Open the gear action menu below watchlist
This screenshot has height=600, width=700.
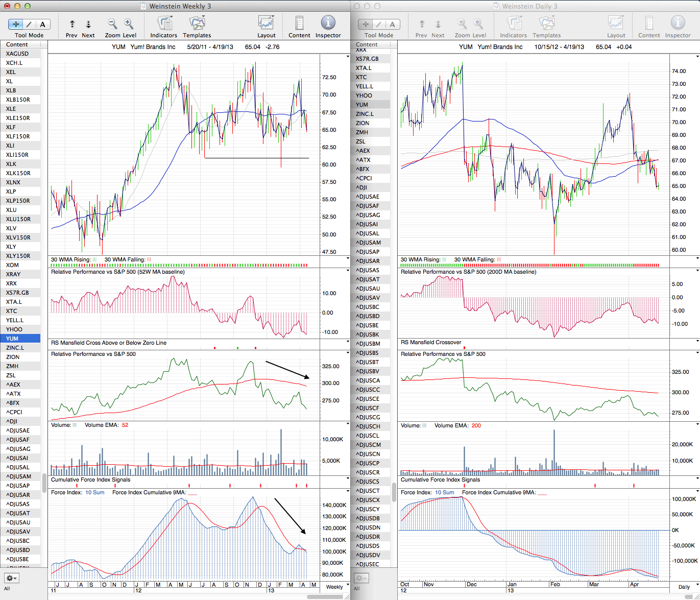pyautogui.click(x=11, y=578)
